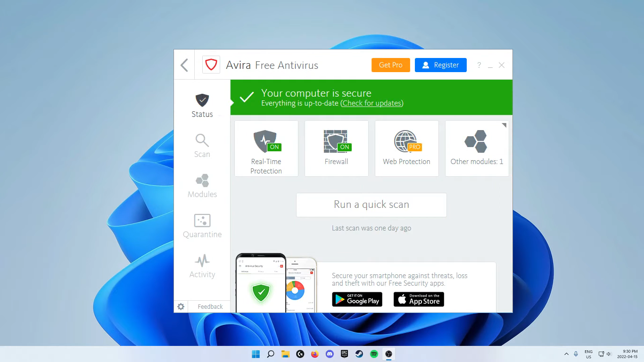Show hidden system tray icons

point(566,354)
